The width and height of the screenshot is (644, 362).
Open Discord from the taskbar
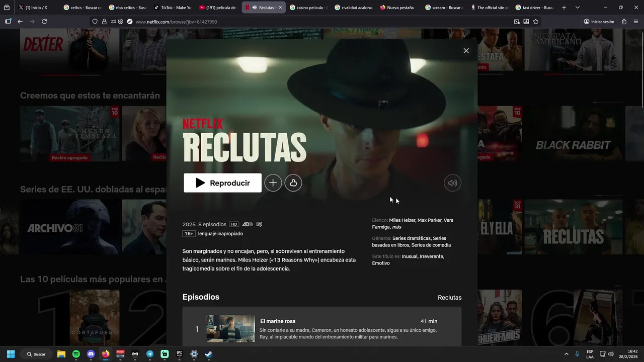pos(91,354)
